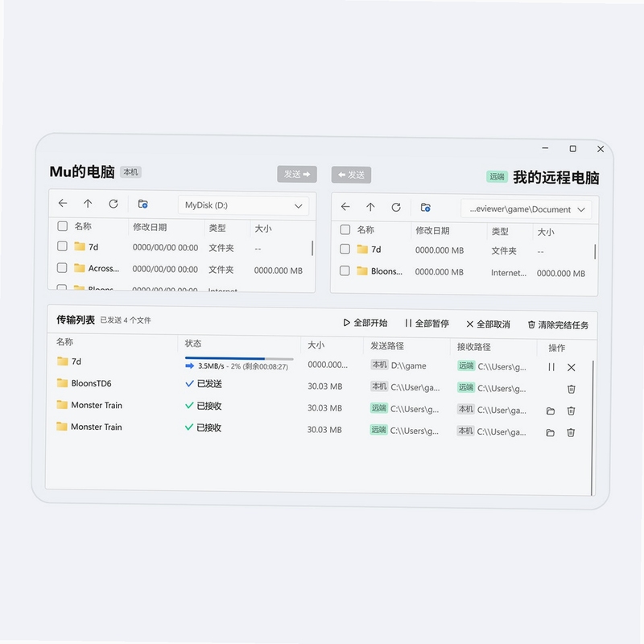Minimize the file transfer window

coord(545,148)
